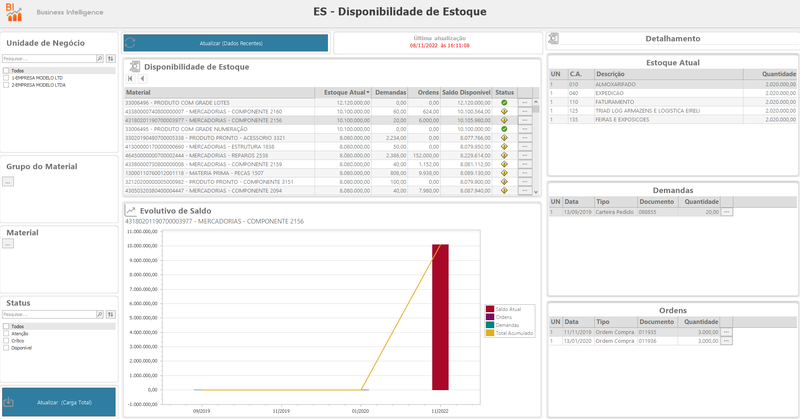800x419 pixels.
Task: Check 1-EMPRESA MODELO LTD unit
Action: tap(6, 78)
